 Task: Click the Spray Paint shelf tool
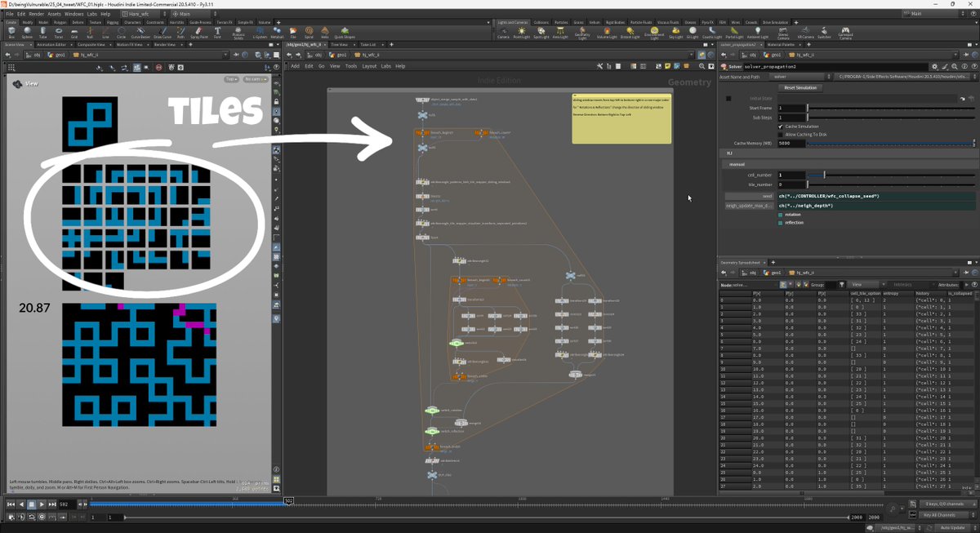point(198,32)
